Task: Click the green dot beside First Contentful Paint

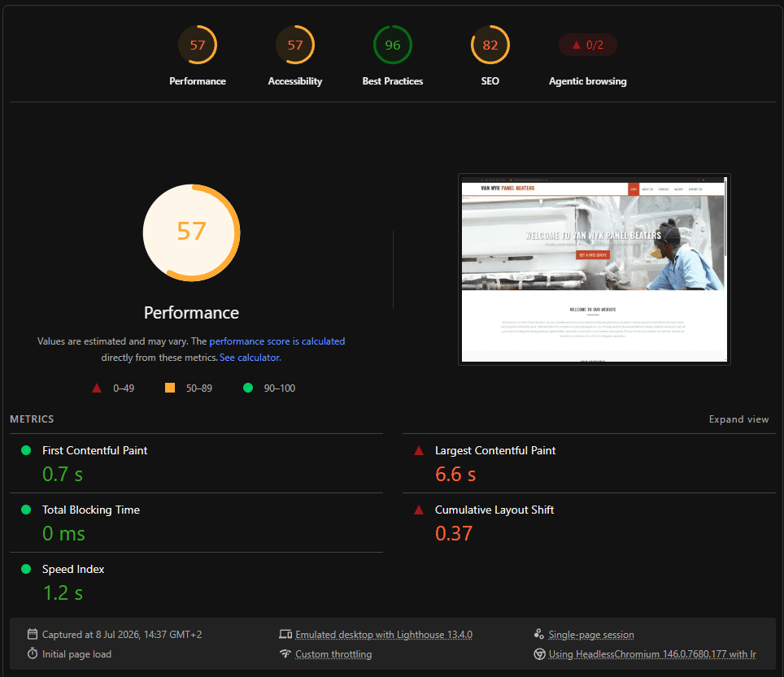Action: 26,450
